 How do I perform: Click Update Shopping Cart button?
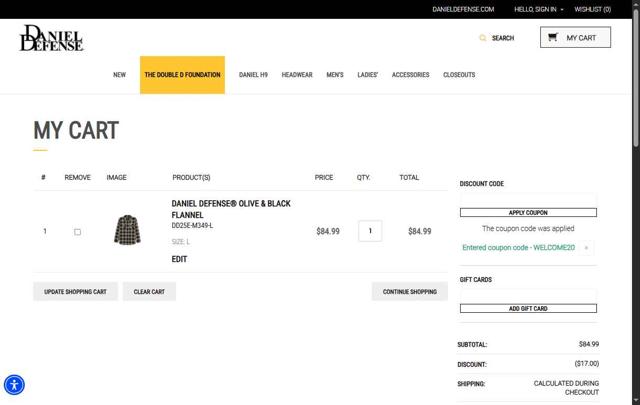[x=76, y=292]
